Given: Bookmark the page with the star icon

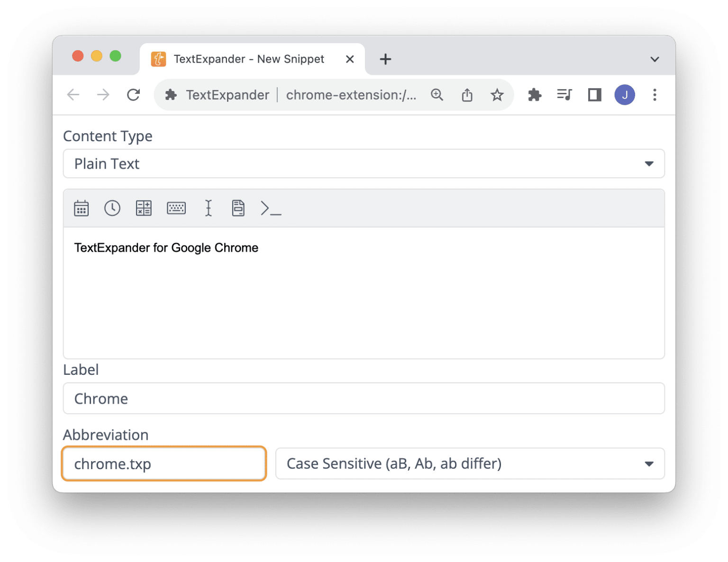Looking at the screenshot, I should tap(497, 95).
